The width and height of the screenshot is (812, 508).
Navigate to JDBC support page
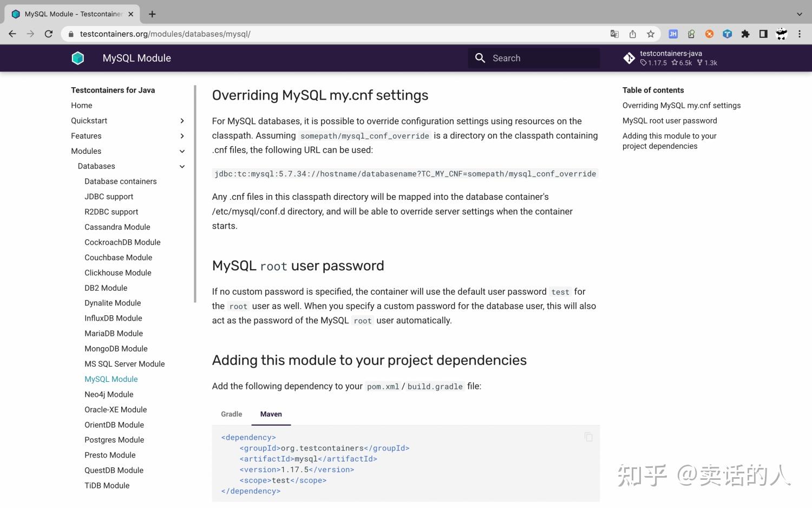(109, 197)
